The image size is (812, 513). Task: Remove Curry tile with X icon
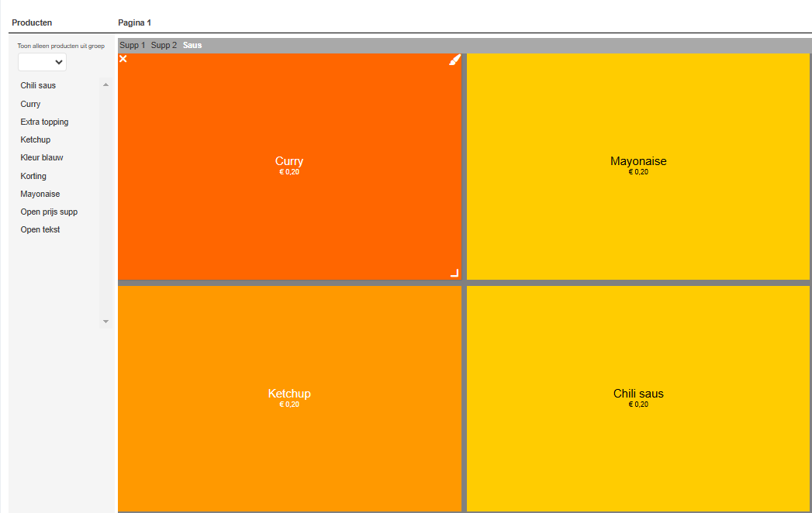[x=123, y=59]
